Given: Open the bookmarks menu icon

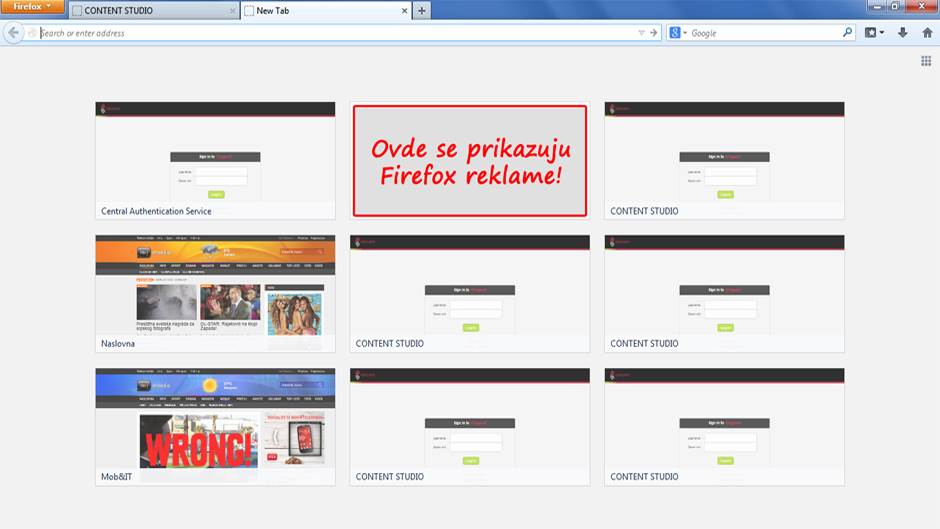Looking at the screenshot, I should [x=873, y=33].
